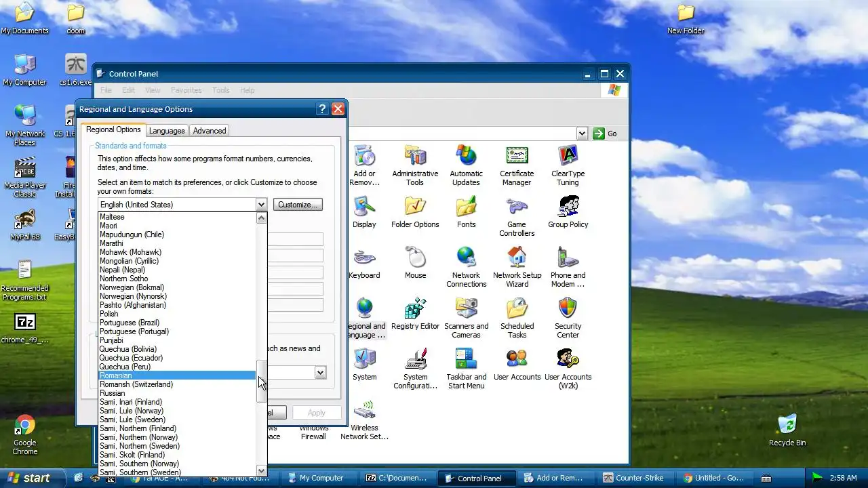Open User Accounts icon
Viewport: 868px width, 488px height.
[517, 365]
